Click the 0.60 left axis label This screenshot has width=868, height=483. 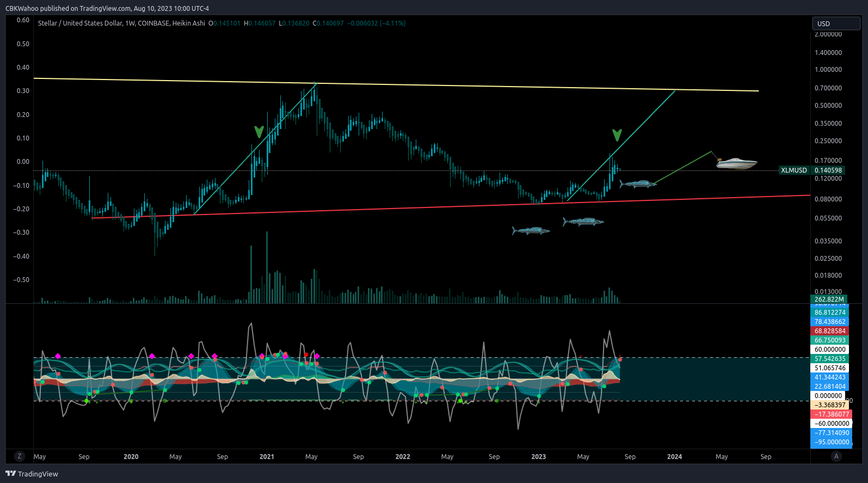pyautogui.click(x=23, y=20)
